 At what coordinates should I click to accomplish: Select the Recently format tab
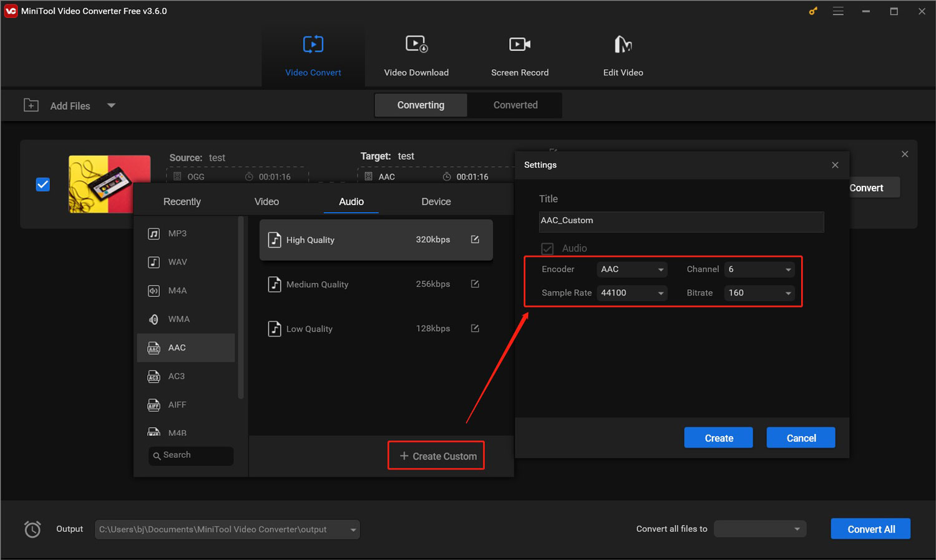(182, 201)
